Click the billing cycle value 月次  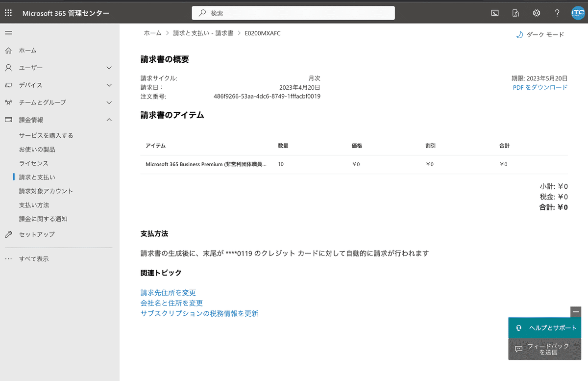(x=314, y=78)
